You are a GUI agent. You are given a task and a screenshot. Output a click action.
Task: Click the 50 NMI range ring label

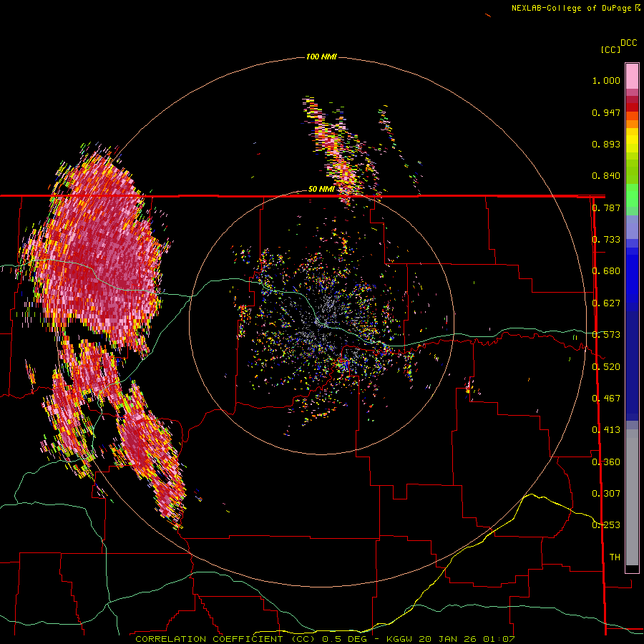click(x=321, y=189)
